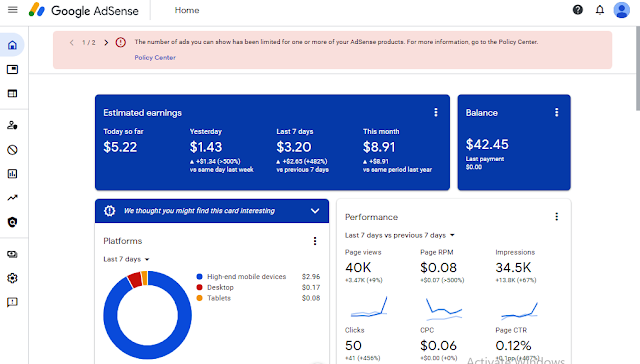Click Yesterday earnings $1.43
640x364 pixels.
pos(206,147)
